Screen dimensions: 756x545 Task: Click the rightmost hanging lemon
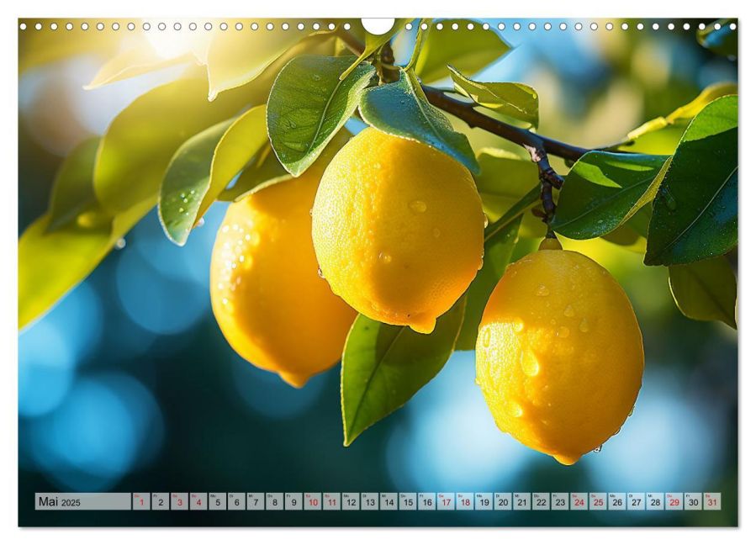point(559,353)
